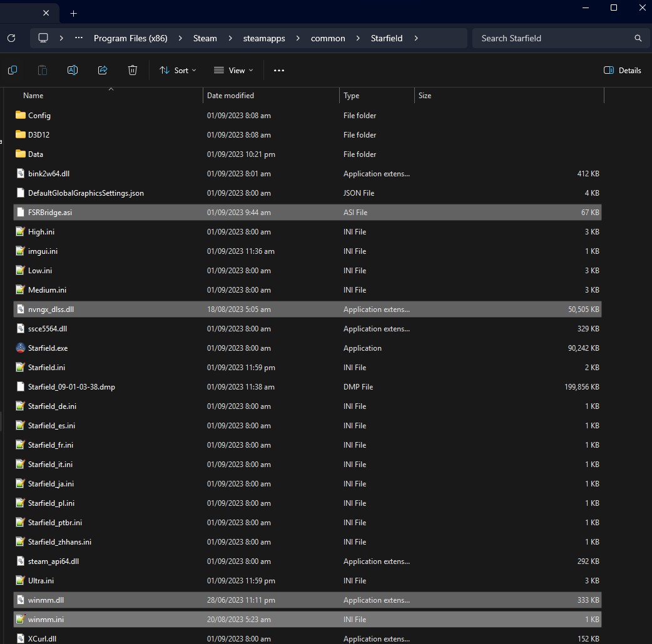Click the FSRBridge.asi file icon
Screen dimensions: 652x644
[x=21, y=213]
